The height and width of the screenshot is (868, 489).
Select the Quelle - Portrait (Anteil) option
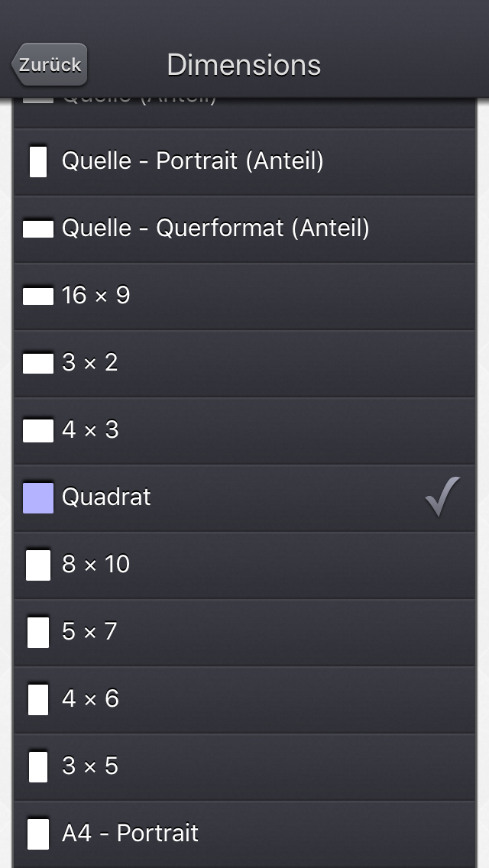(x=193, y=161)
